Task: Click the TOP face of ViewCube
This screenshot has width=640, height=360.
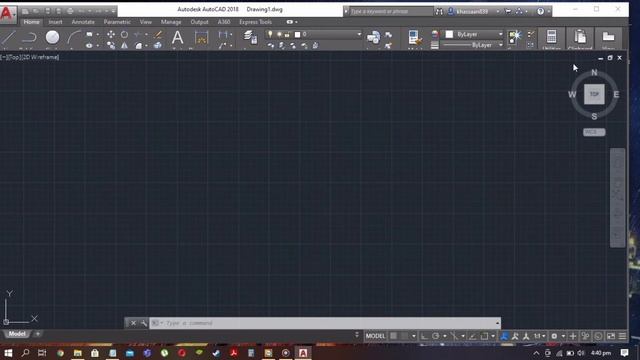Action: point(594,94)
